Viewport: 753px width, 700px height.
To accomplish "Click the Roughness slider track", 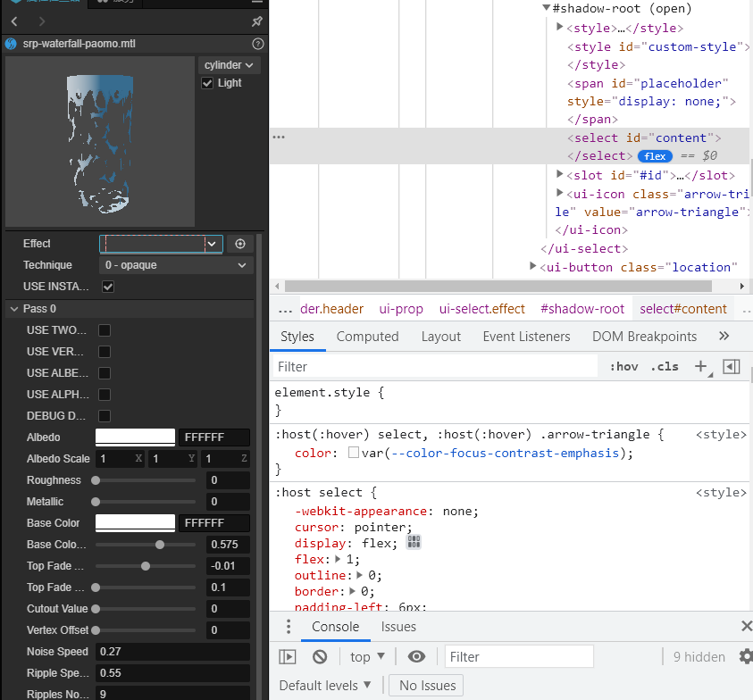I will [x=146, y=480].
